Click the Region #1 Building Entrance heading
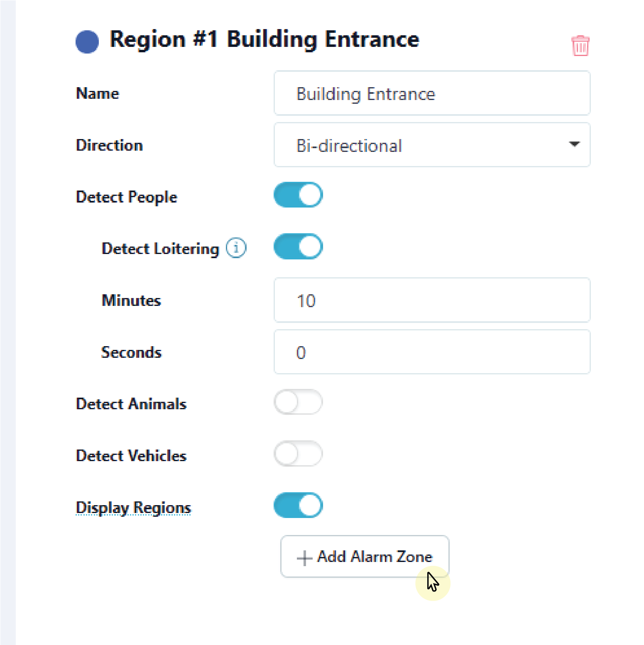 [x=264, y=40]
